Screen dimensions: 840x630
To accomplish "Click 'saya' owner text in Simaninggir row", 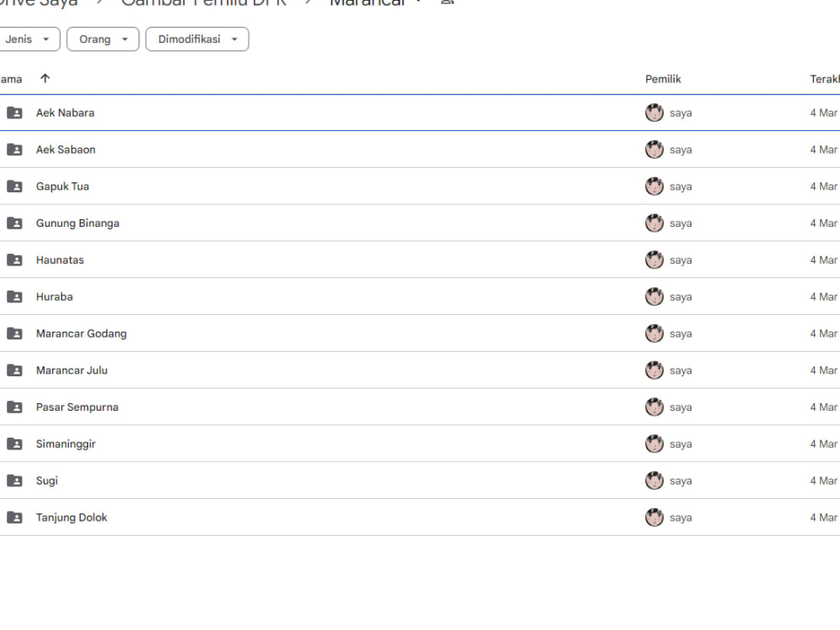I will 681,444.
